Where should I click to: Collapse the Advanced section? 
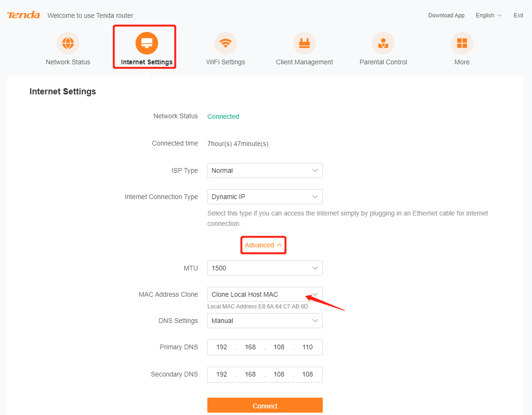263,245
